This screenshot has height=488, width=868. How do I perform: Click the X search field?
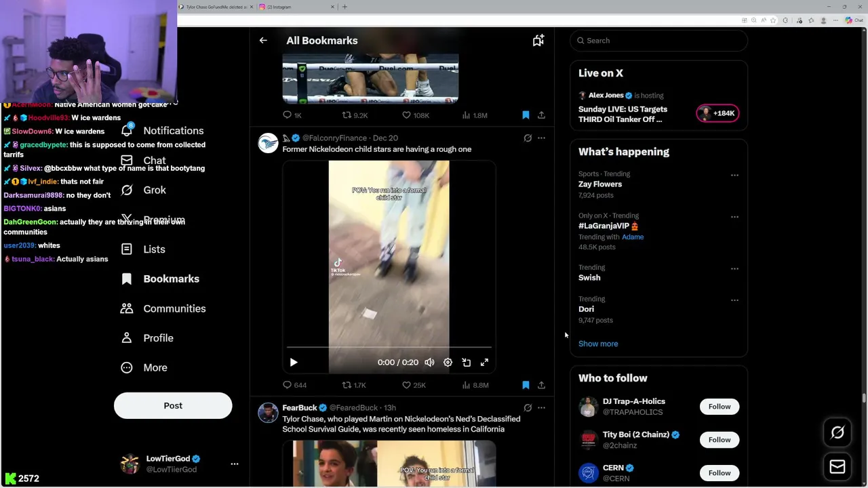(658, 41)
